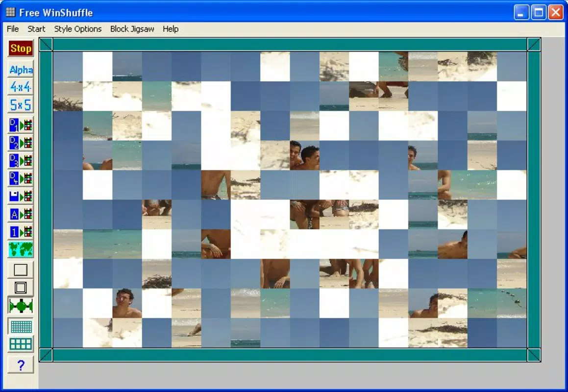The image size is (568, 392).
Task: Click the letter A to grid icon
Action: (x=21, y=214)
